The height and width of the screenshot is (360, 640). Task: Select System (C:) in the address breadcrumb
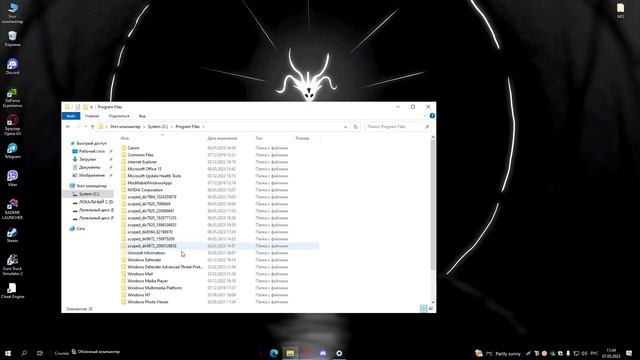click(x=158, y=127)
